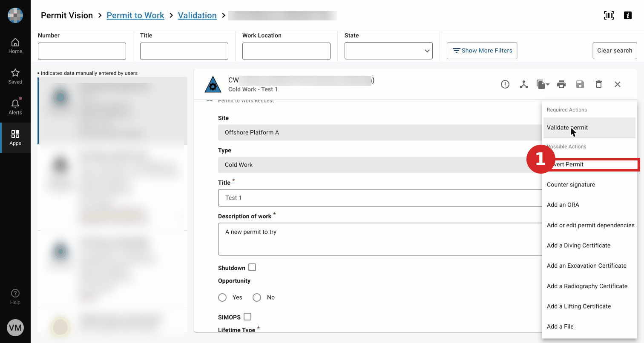Choose Add a Diving Certificate
644x343 pixels.
tap(589, 246)
